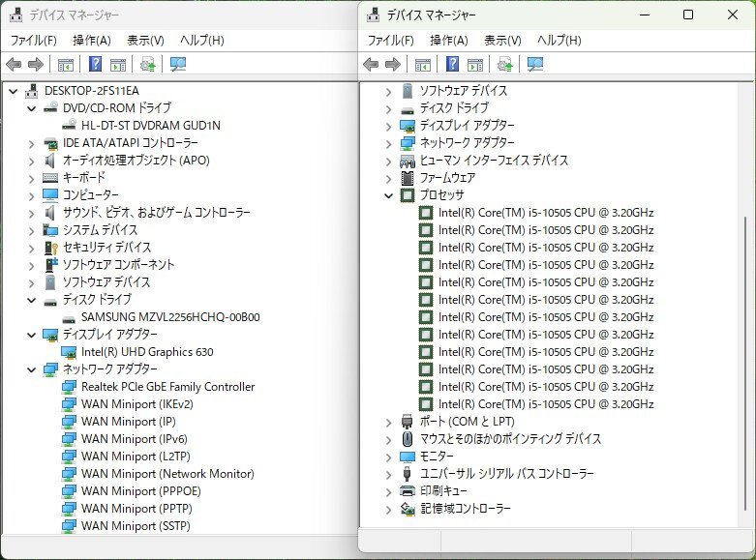This screenshot has width=756, height=560.
Task: Click the help icon in the left window toolbar
Action: coord(96,64)
